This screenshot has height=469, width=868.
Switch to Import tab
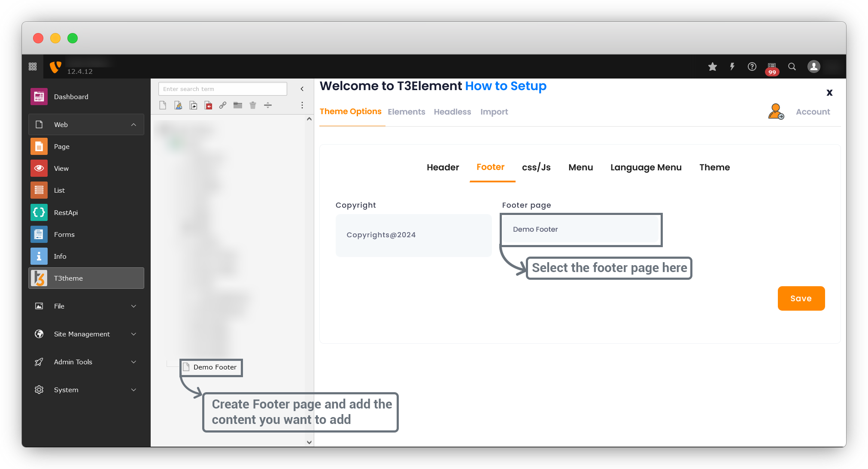tap(494, 112)
